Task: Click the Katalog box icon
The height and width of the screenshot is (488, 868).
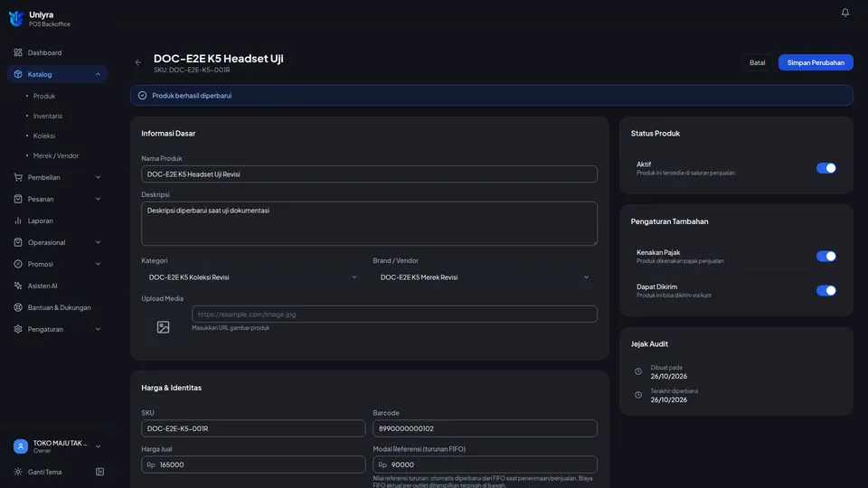Action: [18, 74]
